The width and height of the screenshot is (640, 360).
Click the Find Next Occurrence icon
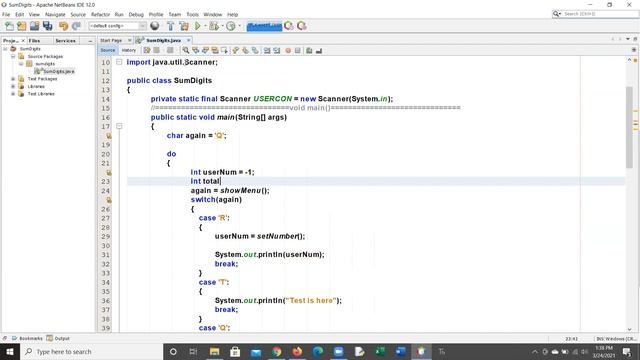point(205,50)
